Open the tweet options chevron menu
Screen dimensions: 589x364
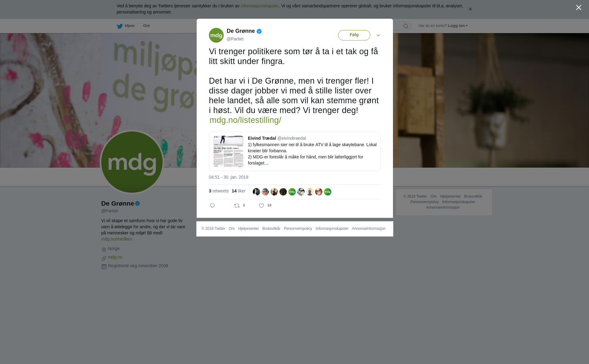pyautogui.click(x=378, y=35)
